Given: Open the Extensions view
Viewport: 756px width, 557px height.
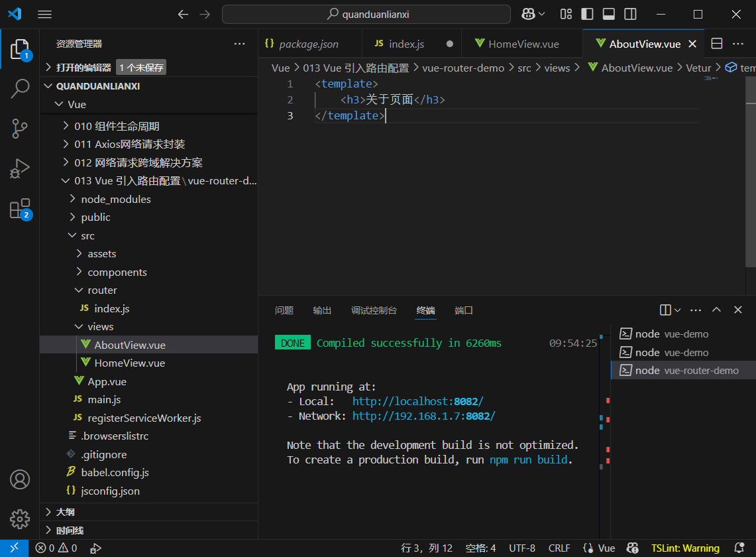Looking at the screenshot, I should point(20,209).
